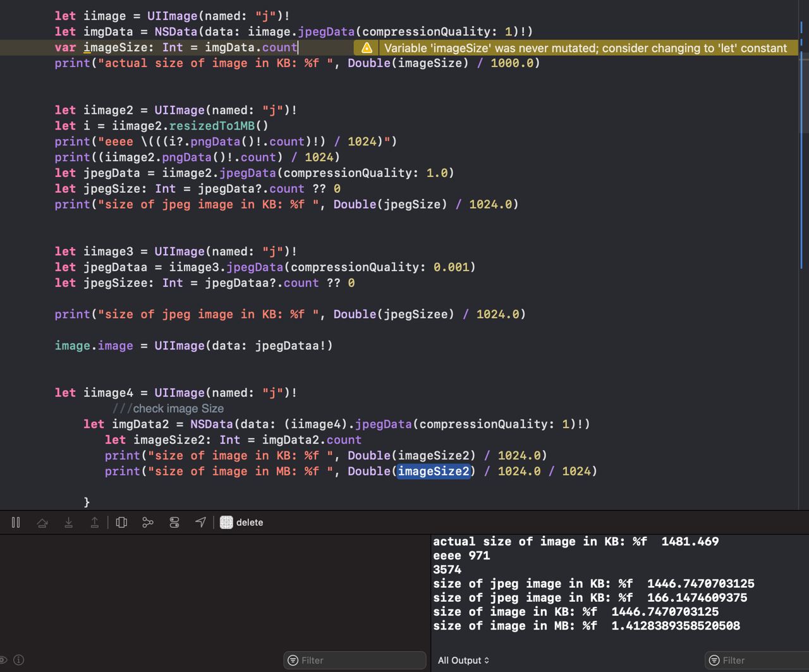The image size is (809, 672).
Task: Click the yellow warning triangle icon
Action: coord(367,48)
